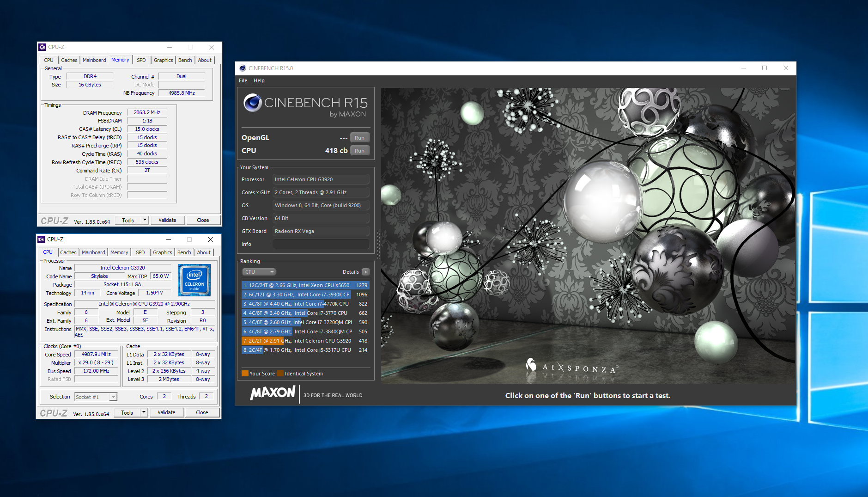Click Validate in the lower CPU-Z window
The height and width of the screenshot is (497, 868).
[x=166, y=412]
